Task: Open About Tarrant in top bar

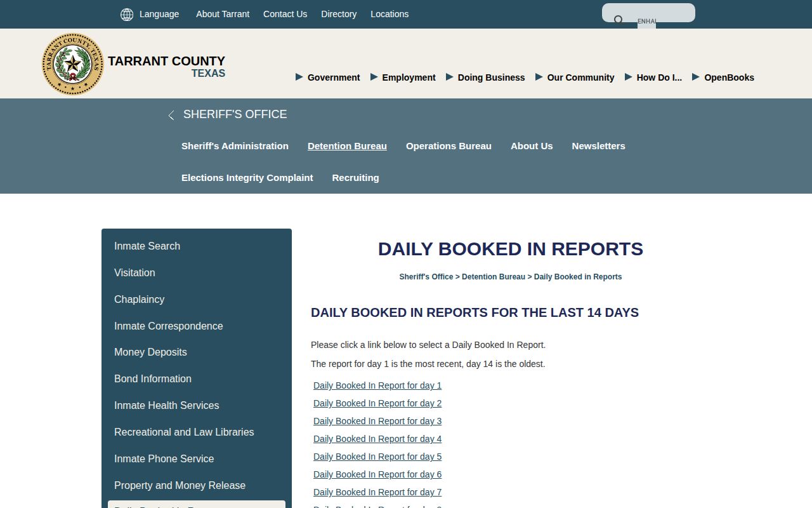Action: 223,14
